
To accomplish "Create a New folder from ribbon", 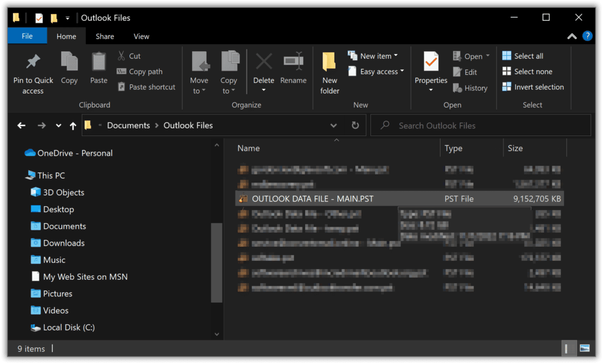I will (x=330, y=72).
